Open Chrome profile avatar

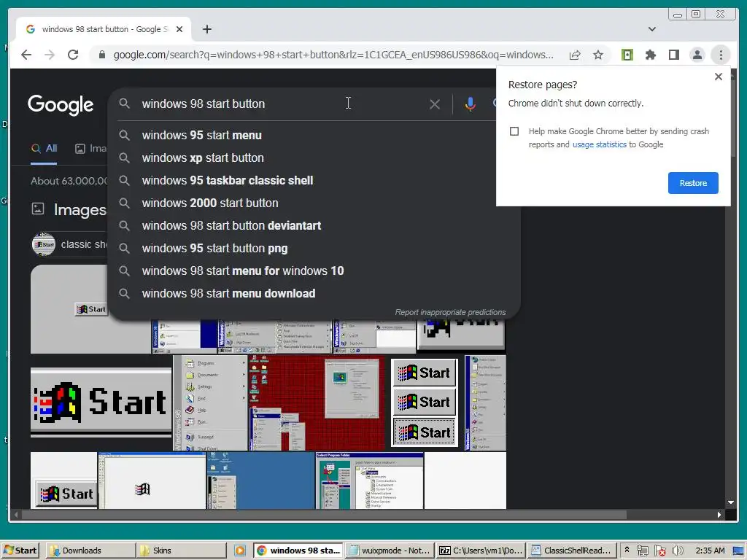697,55
